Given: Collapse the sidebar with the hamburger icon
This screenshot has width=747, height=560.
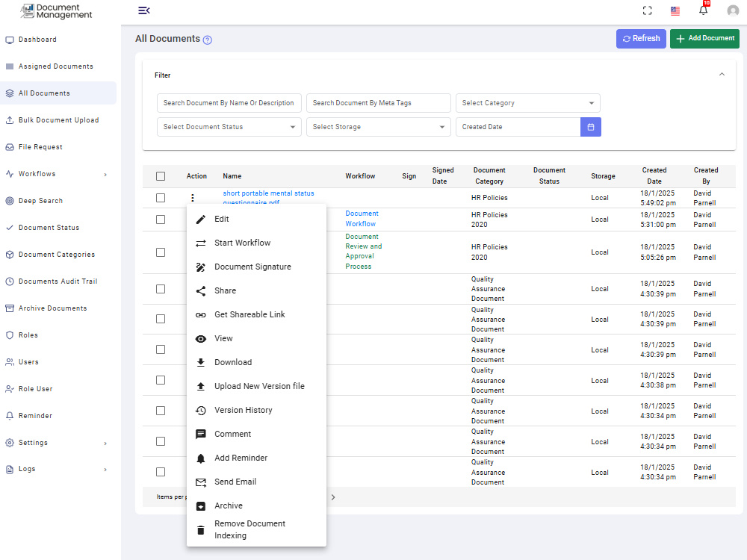Looking at the screenshot, I should coord(144,10).
